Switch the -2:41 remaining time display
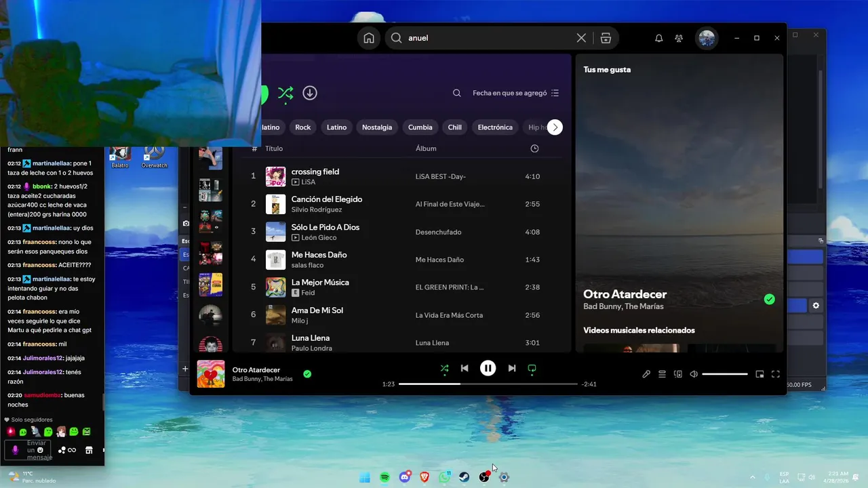This screenshot has height=488, width=868. [x=589, y=384]
